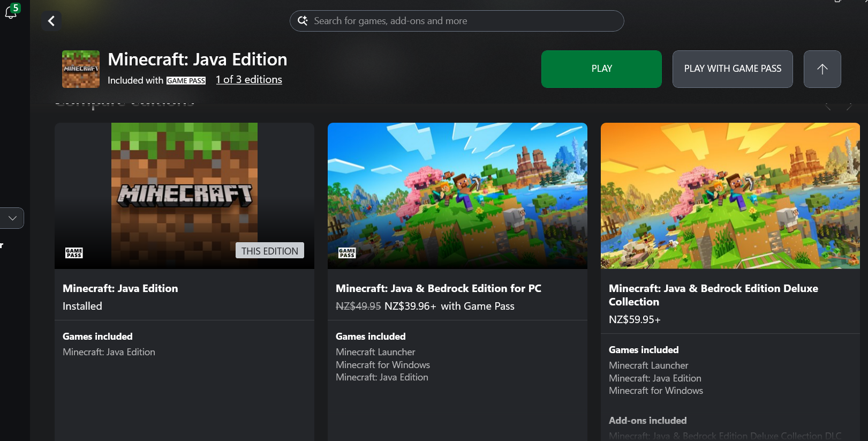Open the notifications bell with badge 5
Image resolution: width=868 pixels, height=441 pixels.
11,11
